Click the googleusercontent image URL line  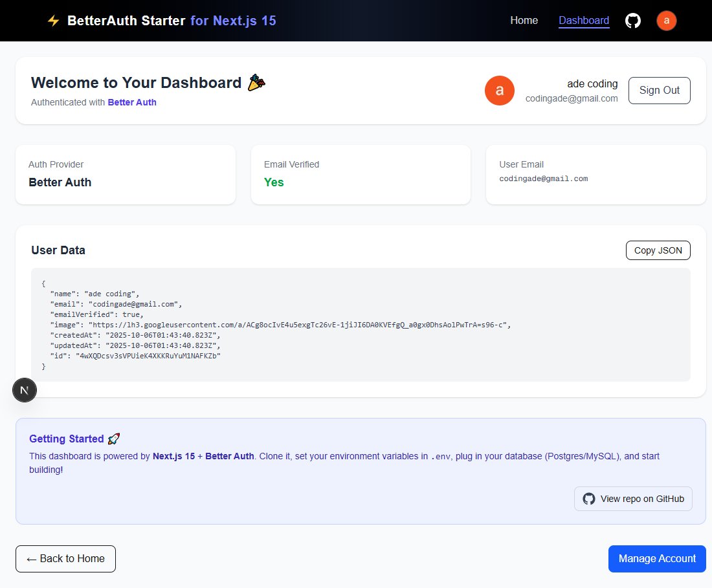(x=281, y=325)
